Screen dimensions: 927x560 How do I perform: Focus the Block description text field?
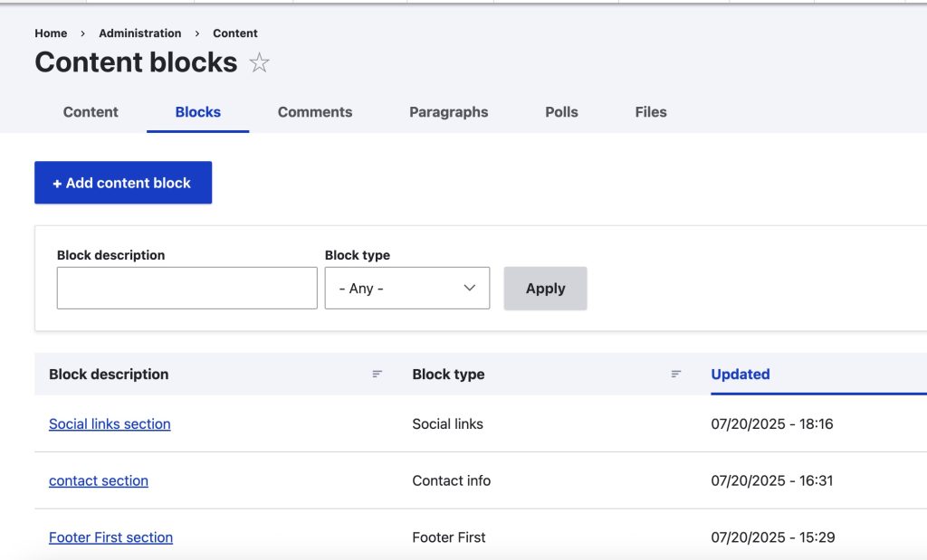(x=186, y=289)
